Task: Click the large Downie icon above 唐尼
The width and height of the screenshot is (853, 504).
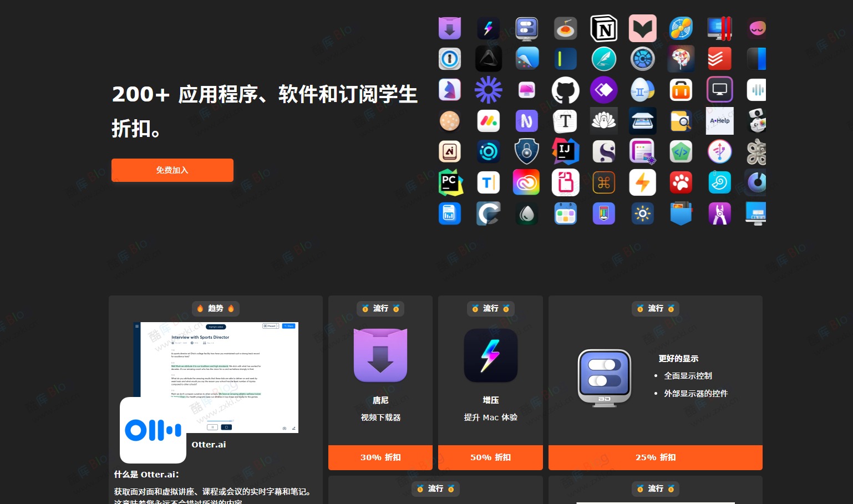Action: coord(380,355)
